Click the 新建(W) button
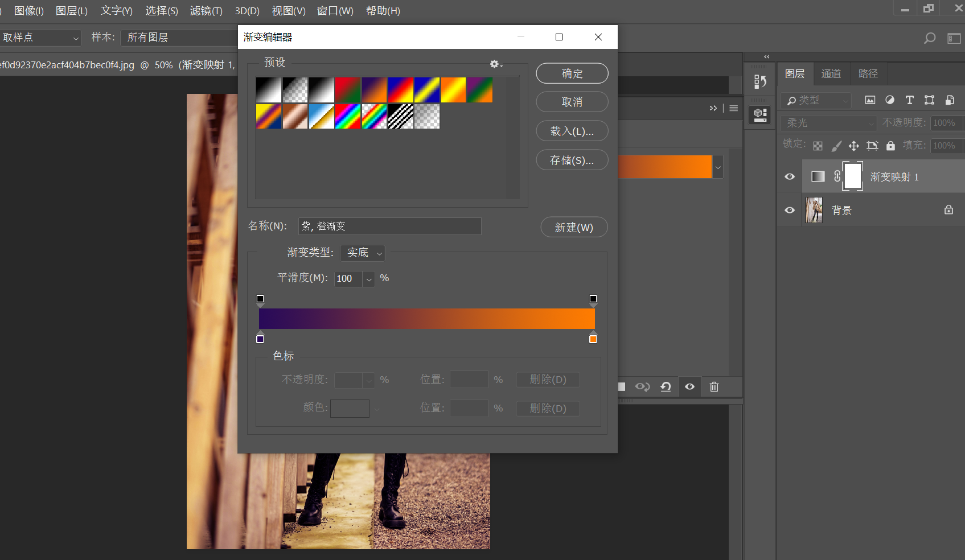The width and height of the screenshot is (965, 560). pos(573,227)
